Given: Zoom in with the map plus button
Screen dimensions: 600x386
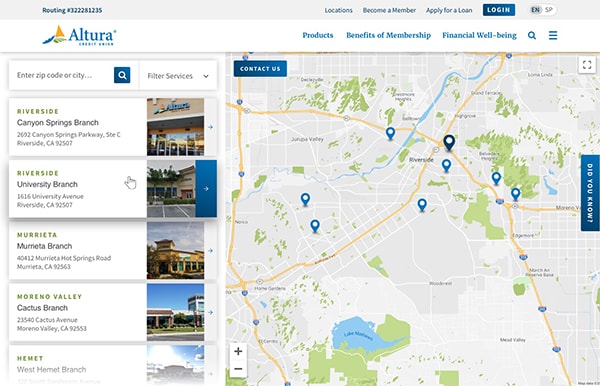Looking at the screenshot, I should point(238,351).
